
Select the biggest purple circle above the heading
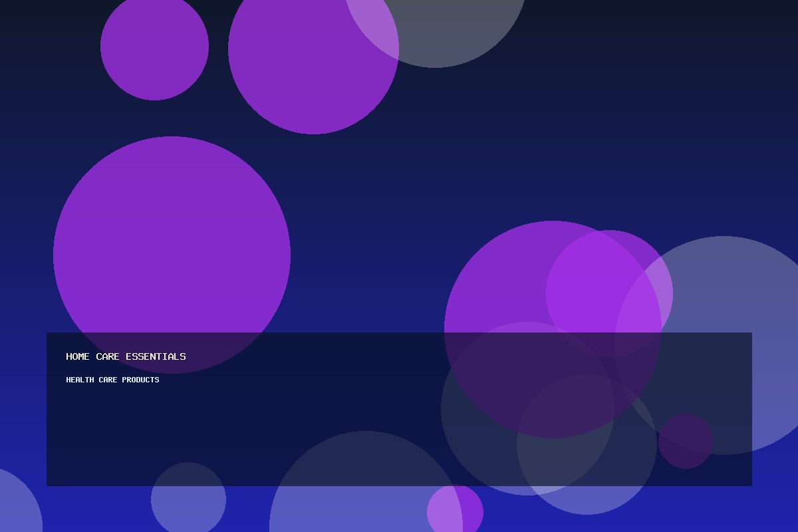pos(172,255)
